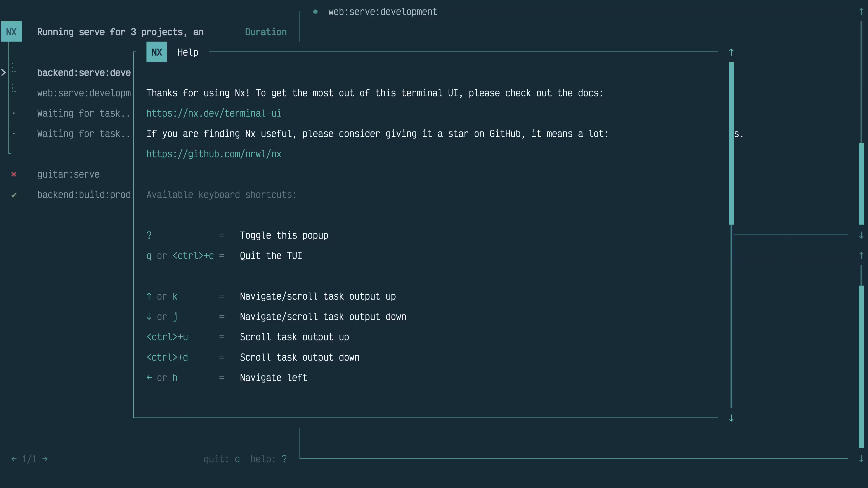Switch to the Help tab
Screen dimensions: 868x488
click(188, 52)
